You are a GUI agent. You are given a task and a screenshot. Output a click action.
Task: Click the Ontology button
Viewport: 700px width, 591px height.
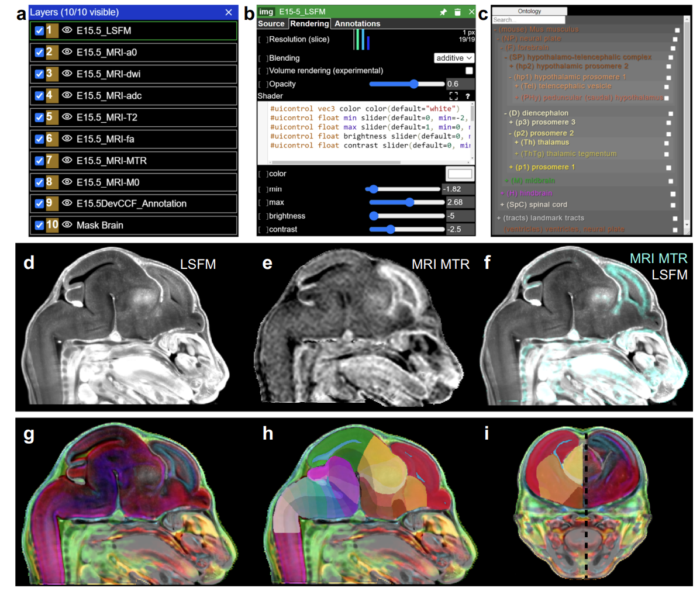pos(529,11)
